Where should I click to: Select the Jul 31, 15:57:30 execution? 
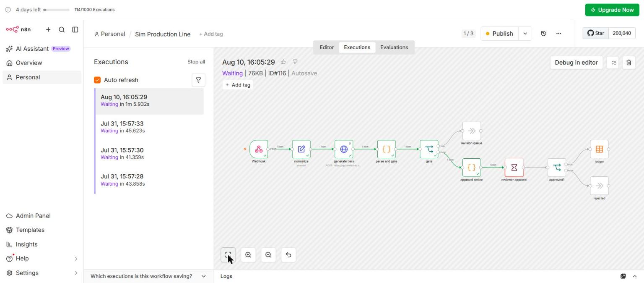(149, 154)
